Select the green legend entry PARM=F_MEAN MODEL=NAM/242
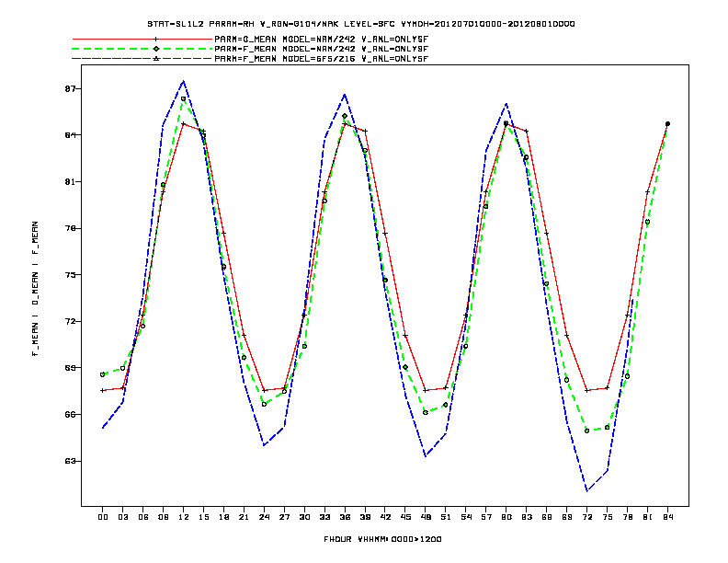Image resolution: width=728 pixels, height=563 pixels. [x=322, y=49]
